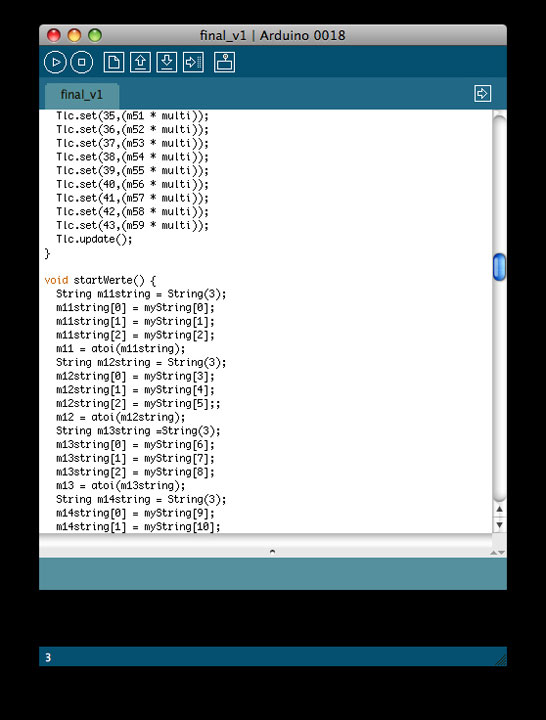Upload to board using the right-arrow icon
Viewport: 546px width, 720px height.
193,62
